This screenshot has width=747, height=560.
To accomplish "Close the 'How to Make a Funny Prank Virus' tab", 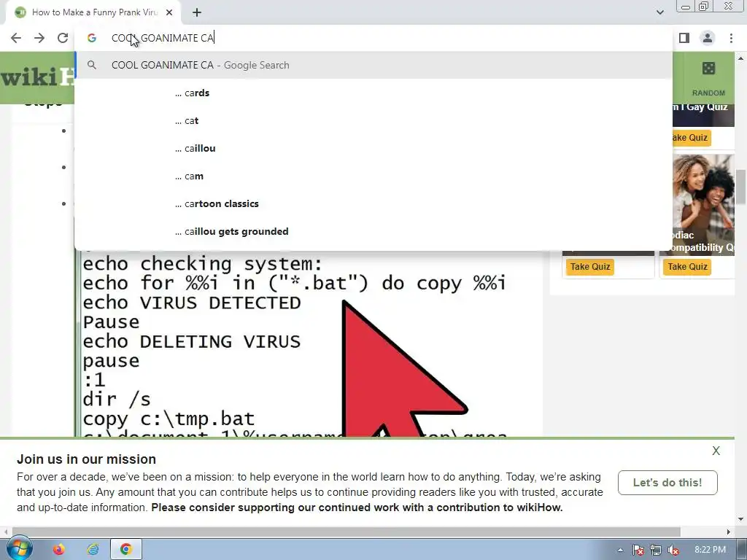I will click(169, 13).
